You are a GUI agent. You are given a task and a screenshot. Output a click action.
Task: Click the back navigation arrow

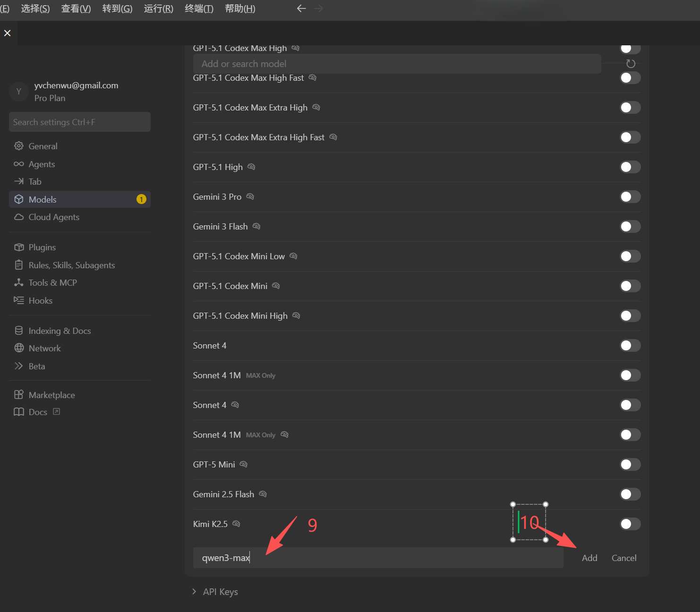tap(301, 8)
